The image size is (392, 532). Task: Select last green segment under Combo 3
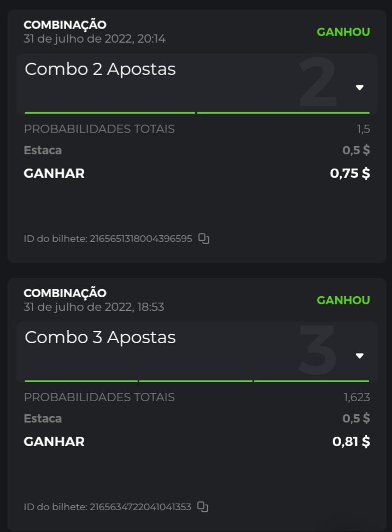tap(311, 381)
